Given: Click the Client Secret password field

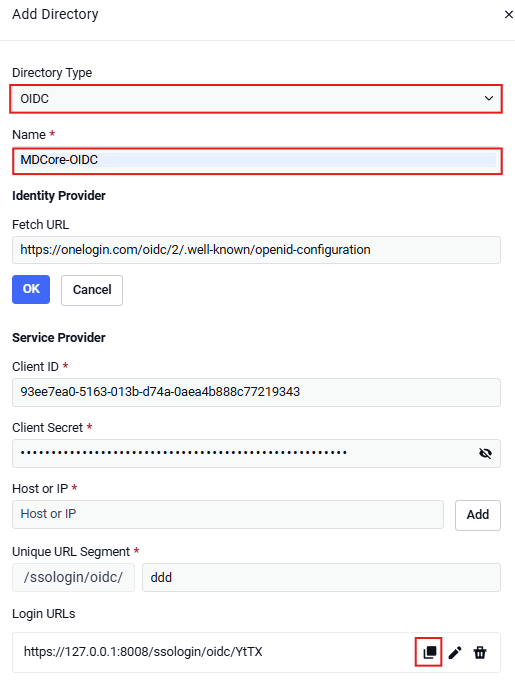Looking at the screenshot, I should coord(256,453).
